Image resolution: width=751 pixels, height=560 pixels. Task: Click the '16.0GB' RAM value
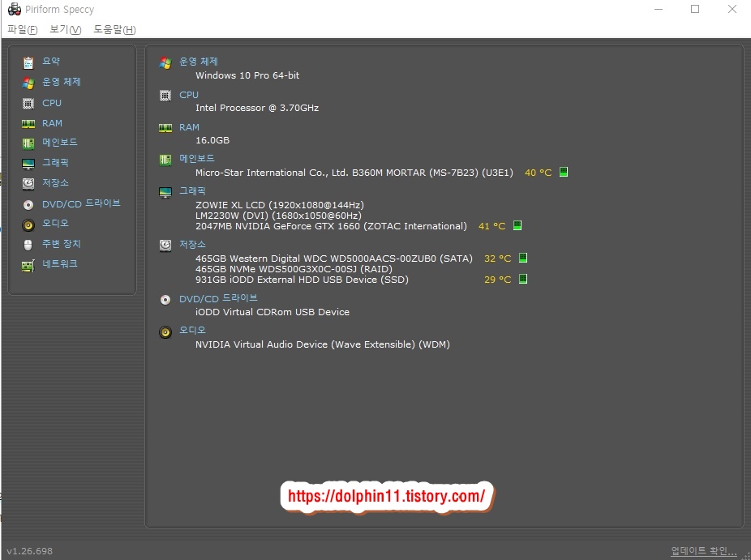[x=212, y=140]
